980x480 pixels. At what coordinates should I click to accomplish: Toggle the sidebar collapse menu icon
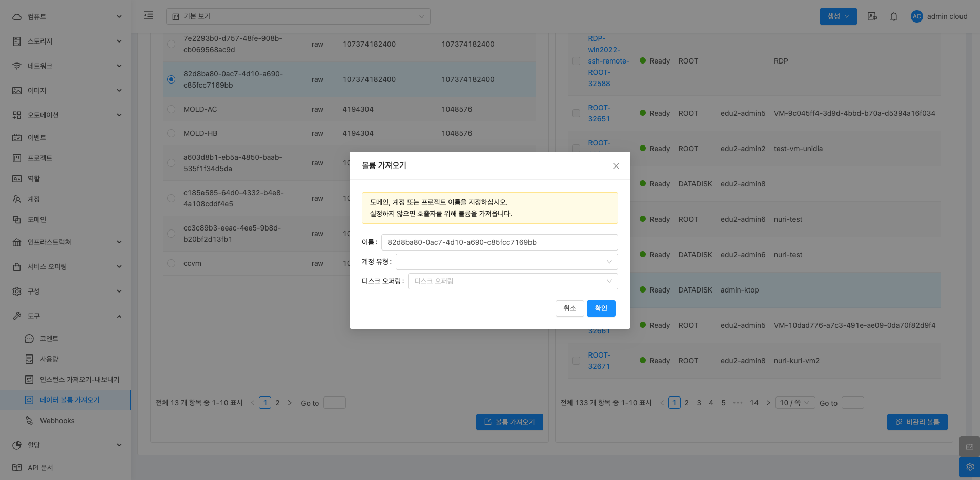pyautogui.click(x=149, y=16)
